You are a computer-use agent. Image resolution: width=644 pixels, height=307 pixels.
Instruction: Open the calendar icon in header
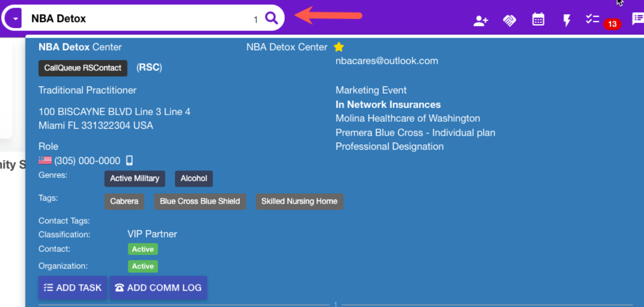point(538,20)
